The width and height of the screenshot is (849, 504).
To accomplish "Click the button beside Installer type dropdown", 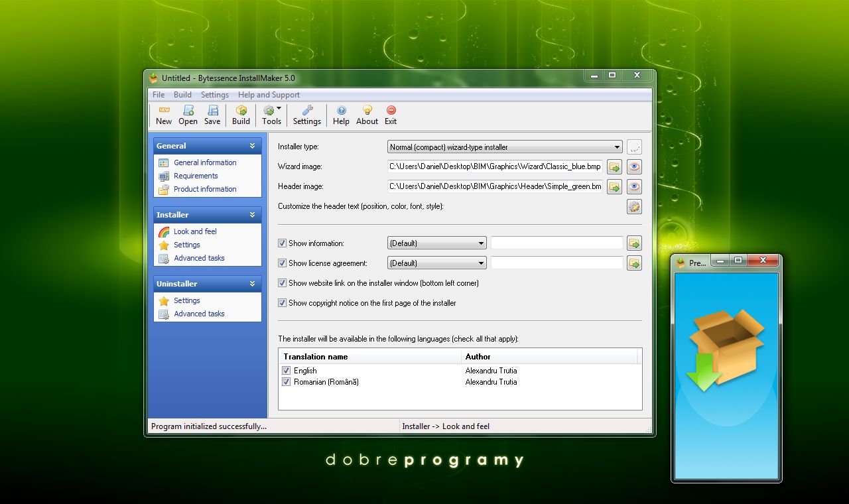I will pyautogui.click(x=634, y=147).
